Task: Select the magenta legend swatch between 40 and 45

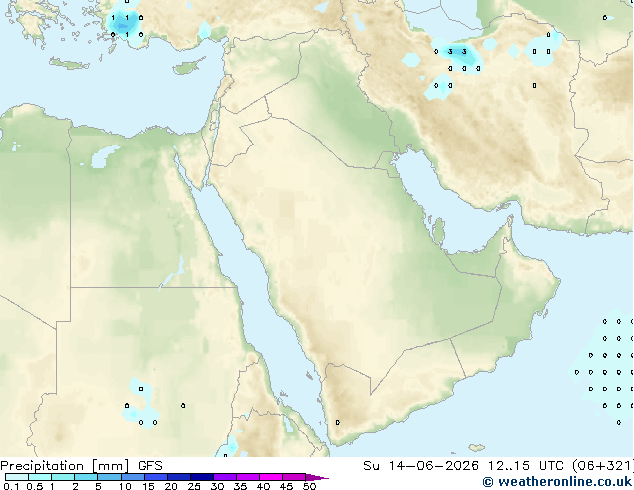Action: point(271,477)
